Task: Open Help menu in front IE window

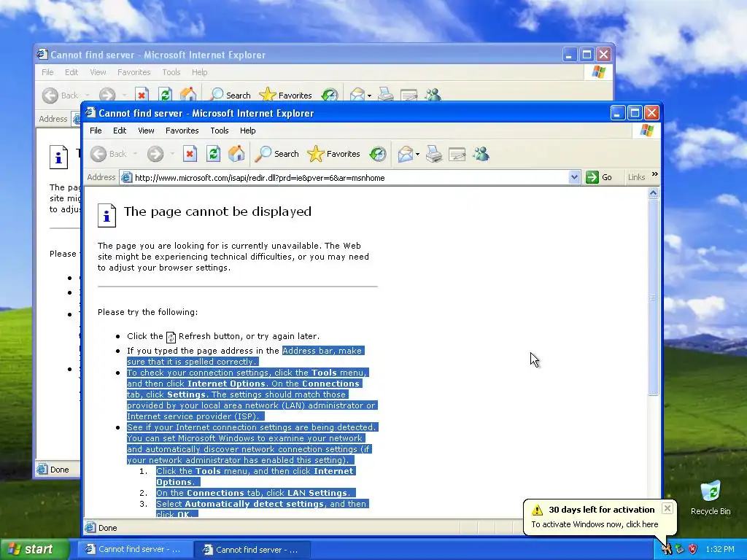Action: 248,131
